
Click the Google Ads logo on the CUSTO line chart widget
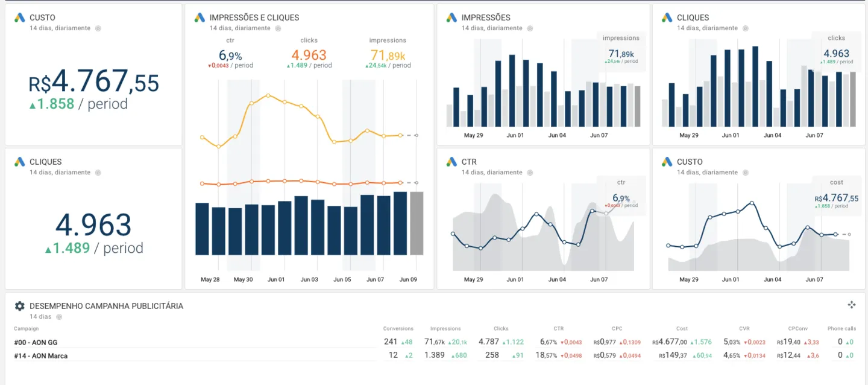667,162
